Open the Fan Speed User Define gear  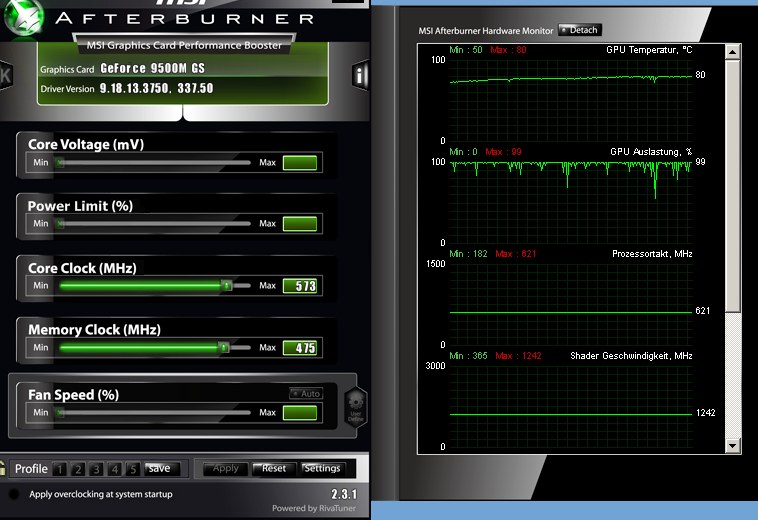[x=355, y=407]
